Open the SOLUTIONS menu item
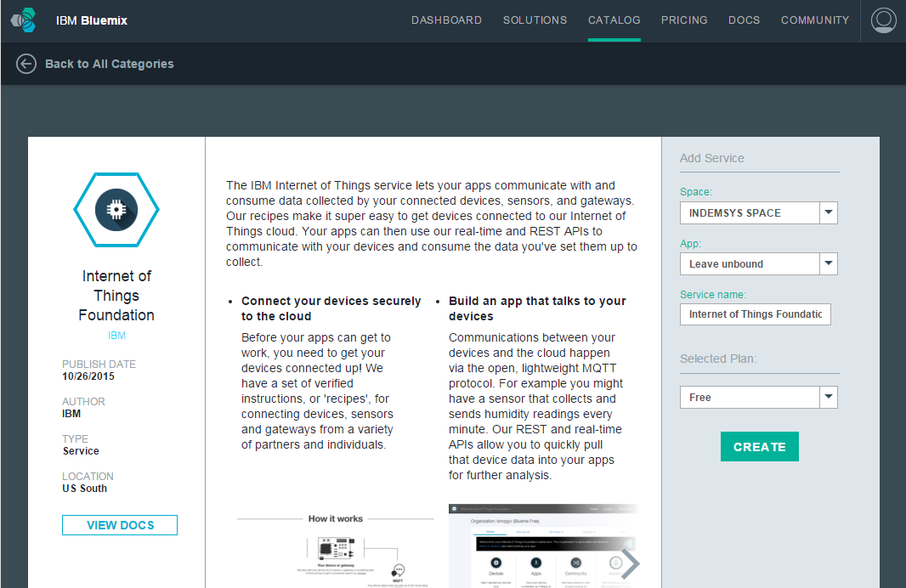906x588 pixels. point(535,20)
